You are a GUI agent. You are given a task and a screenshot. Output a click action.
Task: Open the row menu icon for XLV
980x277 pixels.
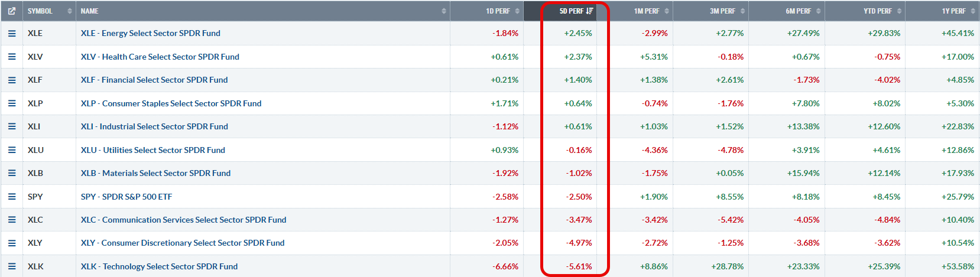coord(12,57)
